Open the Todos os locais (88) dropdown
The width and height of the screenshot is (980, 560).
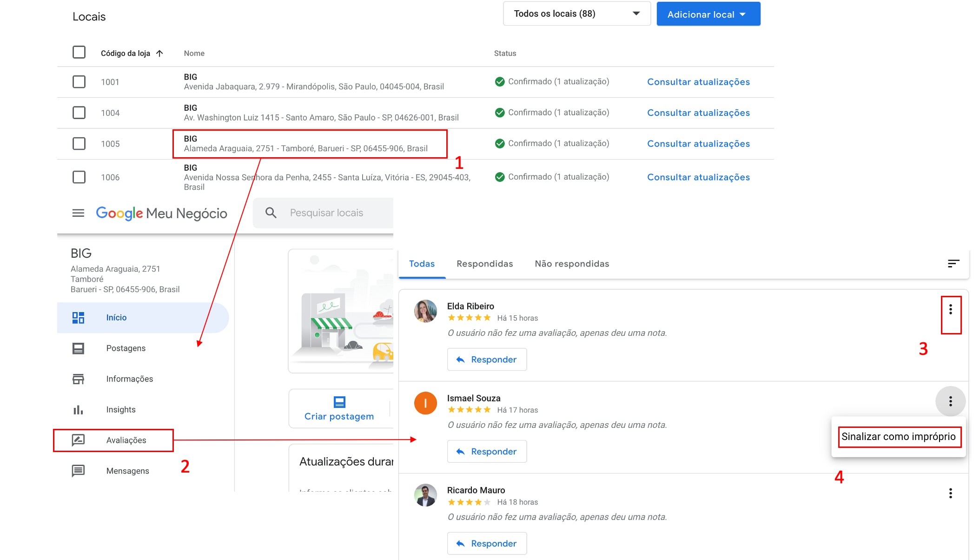pos(577,13)
